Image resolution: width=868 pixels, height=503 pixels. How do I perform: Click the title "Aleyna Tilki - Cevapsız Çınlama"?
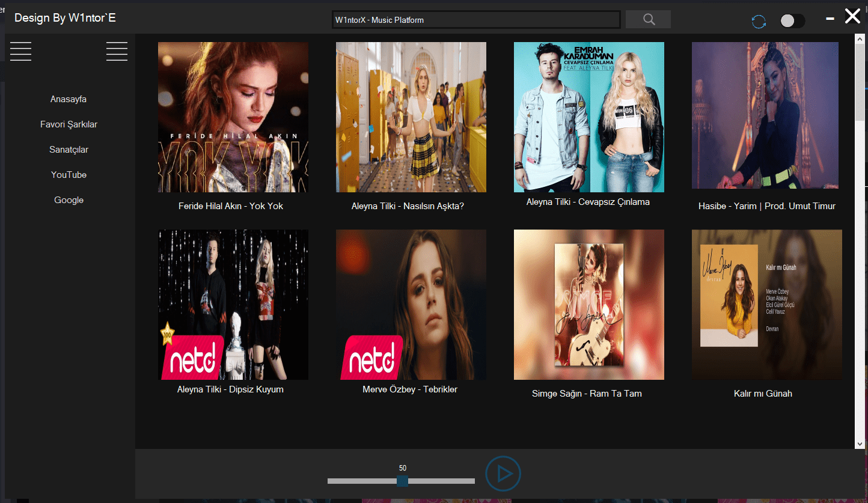(588, 202)
